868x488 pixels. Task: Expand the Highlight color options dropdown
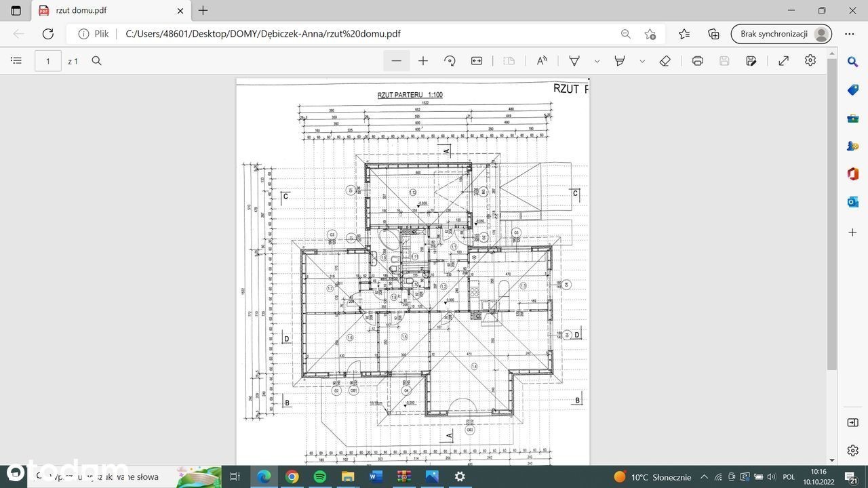point(642,61)
